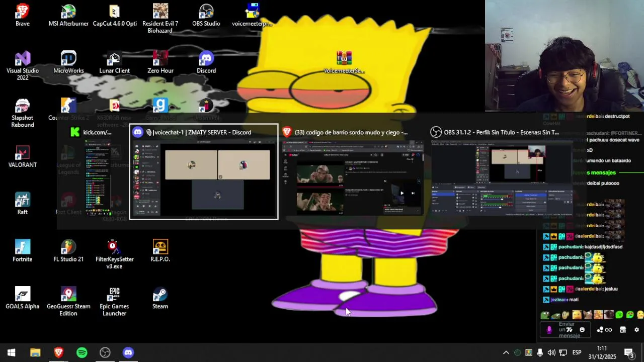Viewport: 644px width, 362px height.
Task: Open the Brave desktop shortcut
Action: (x=22, y=16)
